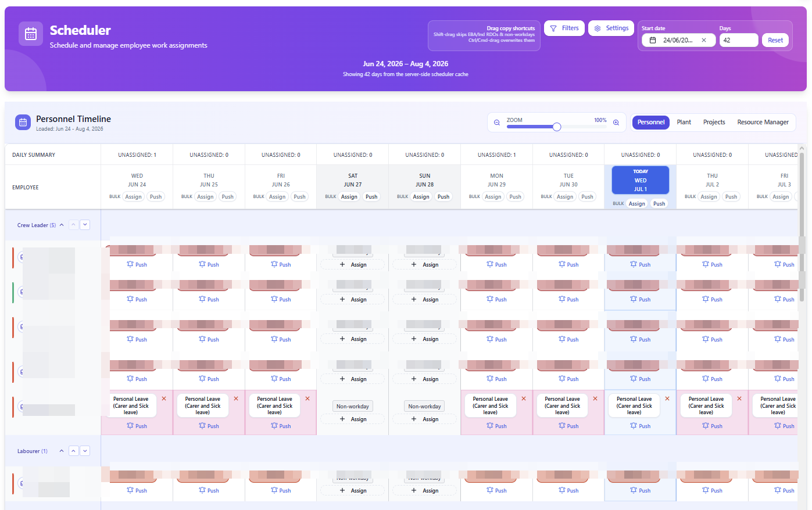This screenshot has height=510, width=812.
Task: Open Settings using the gear icon
Action: click(598, 28)
